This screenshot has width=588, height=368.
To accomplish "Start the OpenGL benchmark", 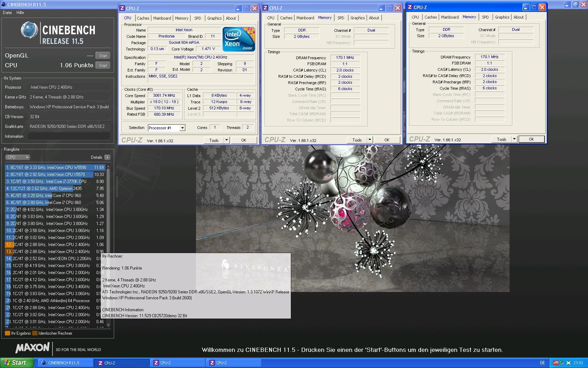I will [x=103, y=55].
